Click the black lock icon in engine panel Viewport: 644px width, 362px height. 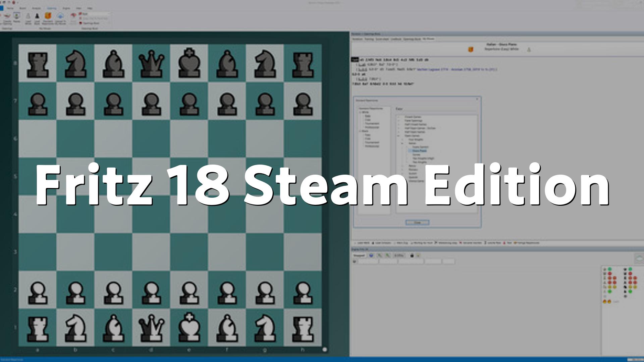(412, 255)
